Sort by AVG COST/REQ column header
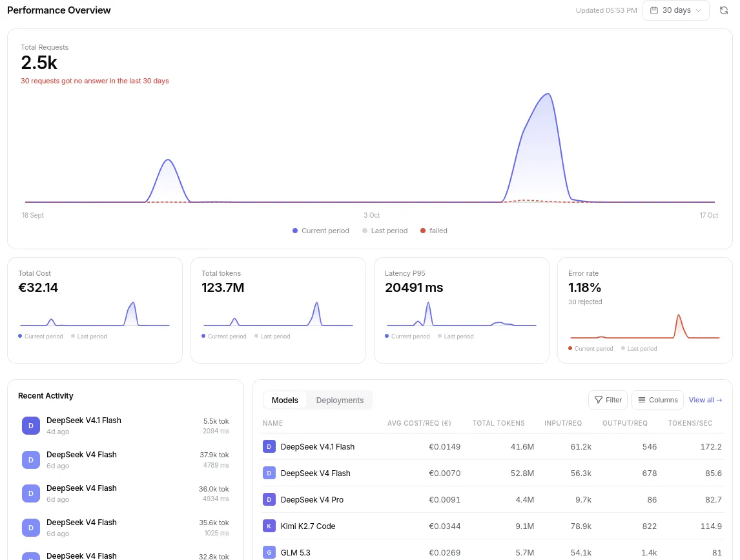The height and width of the screenshot is (560, 740). [419, 423]
